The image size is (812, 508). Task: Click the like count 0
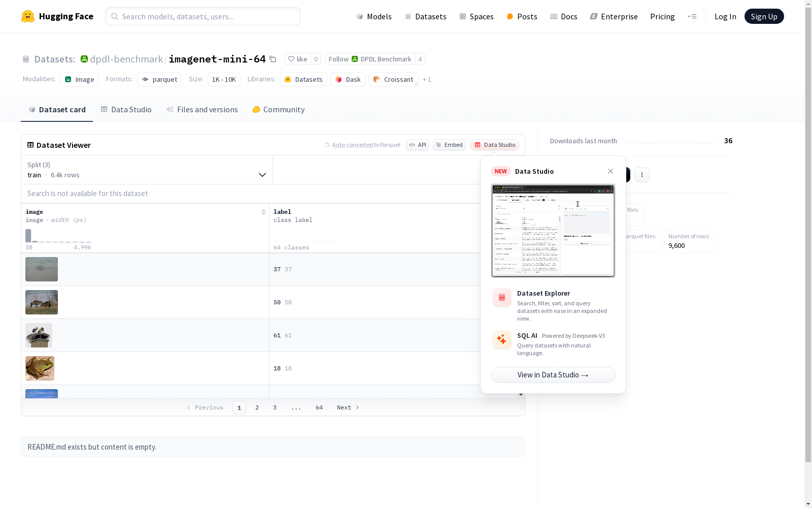316,59
